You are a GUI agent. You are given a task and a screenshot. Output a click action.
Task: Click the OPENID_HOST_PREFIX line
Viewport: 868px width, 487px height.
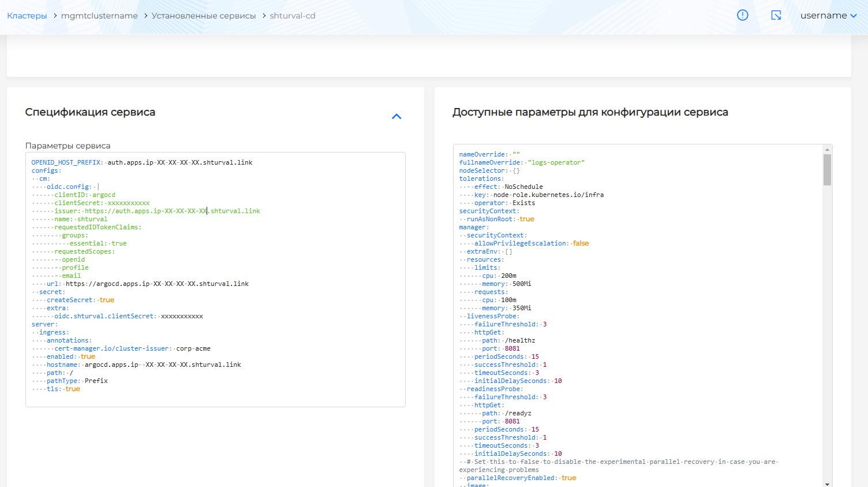(x=142, y=162)
